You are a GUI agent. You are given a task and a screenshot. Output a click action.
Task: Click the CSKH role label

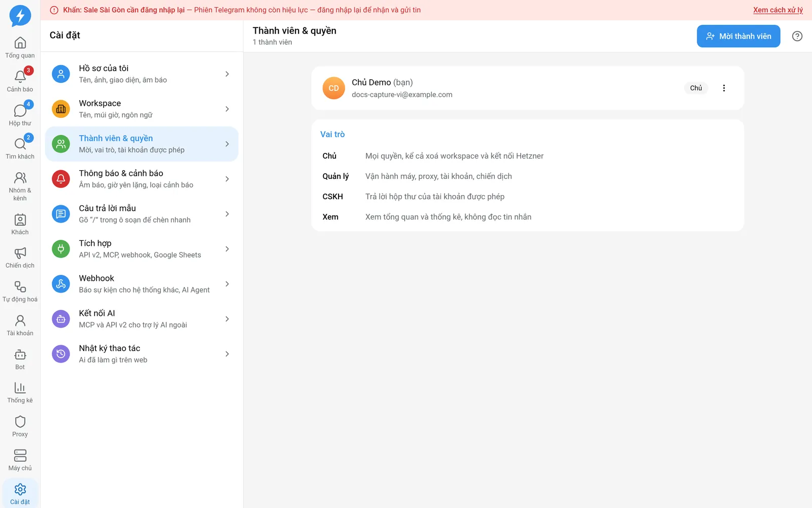point(333,197)
